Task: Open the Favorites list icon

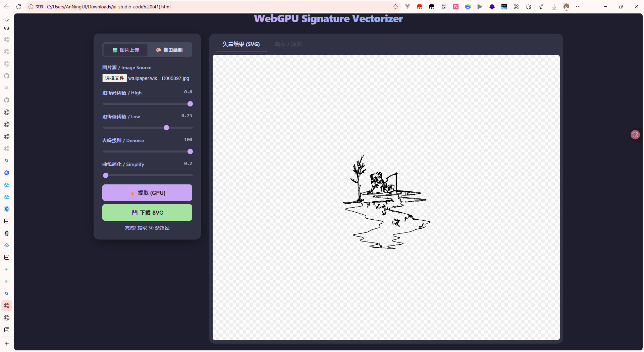Action: [x=542, y=7]
